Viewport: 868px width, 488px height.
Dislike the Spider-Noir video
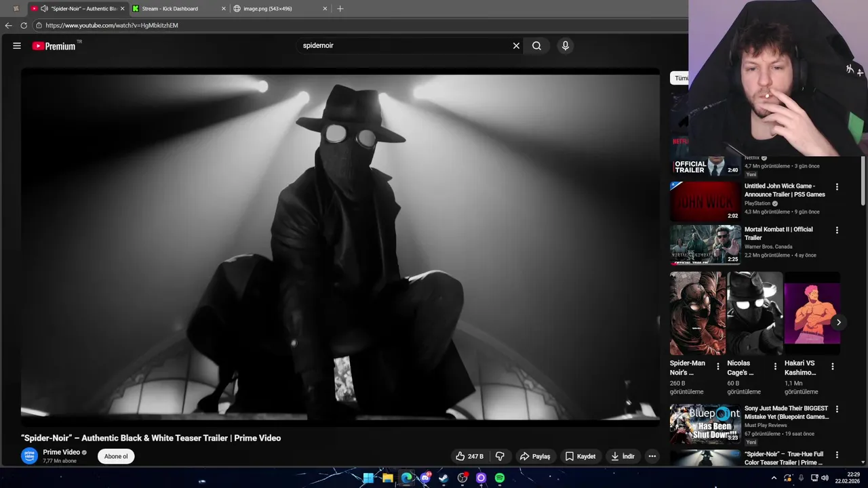point(500,456)
